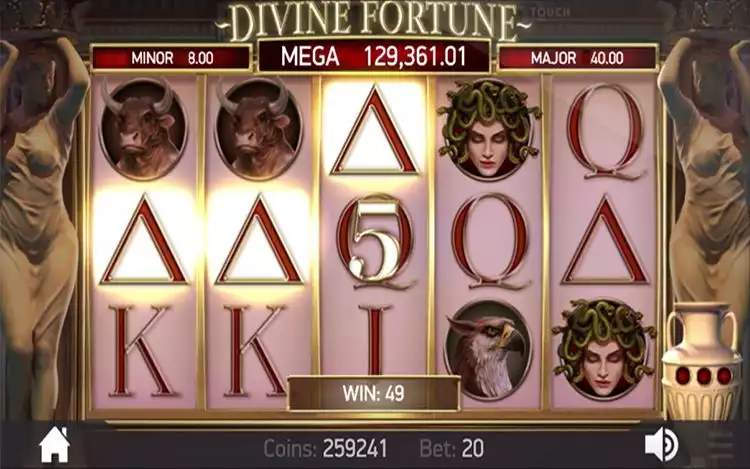The image size is (750, 469).
Task: Mute the game sound speaker icon
Action: click(662, 445)
